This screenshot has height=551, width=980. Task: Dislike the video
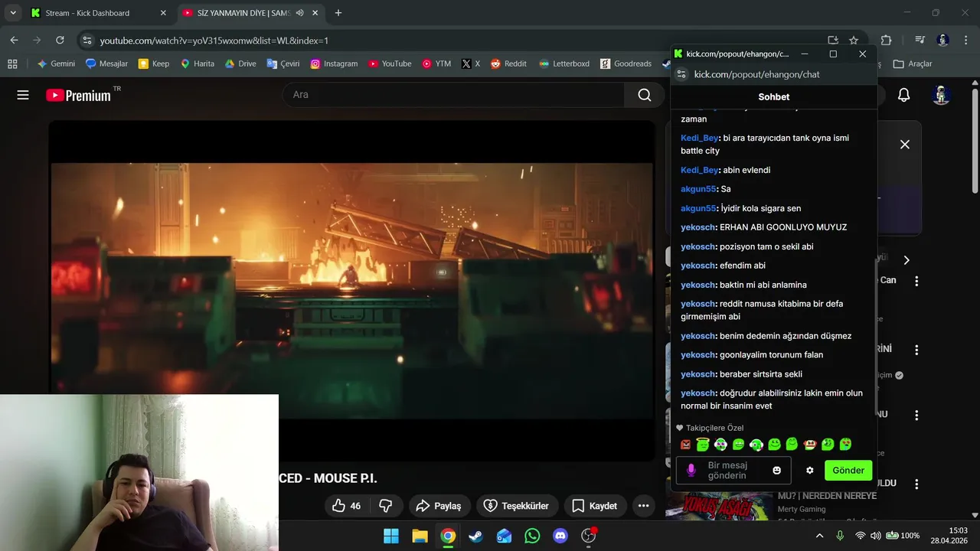click(x=386, y=506)
